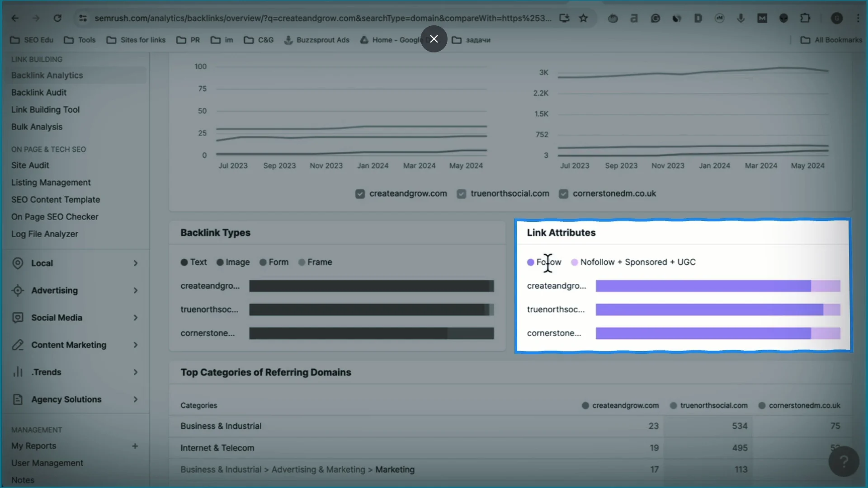The image size is (868, 488).
Task: Open On Page SEO Checker link
Action: tap(55, 217)
